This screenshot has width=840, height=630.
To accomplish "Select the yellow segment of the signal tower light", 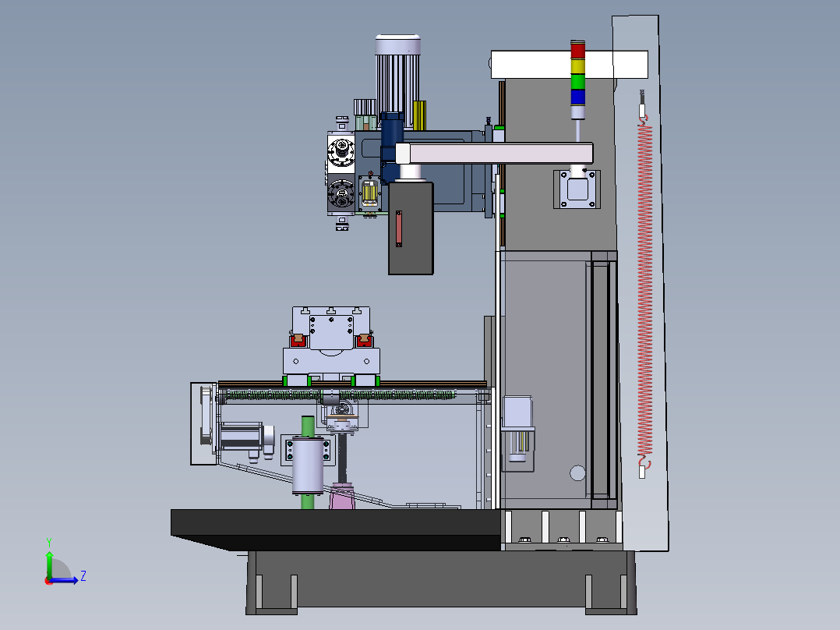I will point(577,66).
